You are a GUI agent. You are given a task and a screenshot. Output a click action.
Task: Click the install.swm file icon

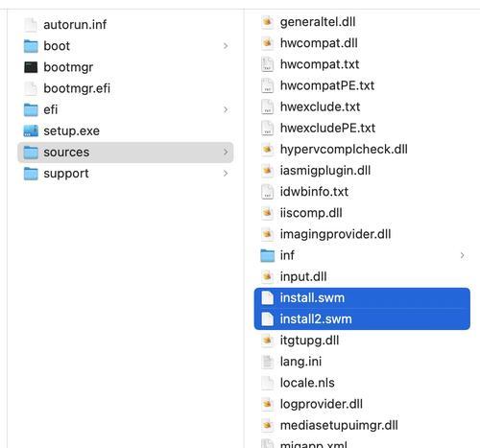click(268, 297)
